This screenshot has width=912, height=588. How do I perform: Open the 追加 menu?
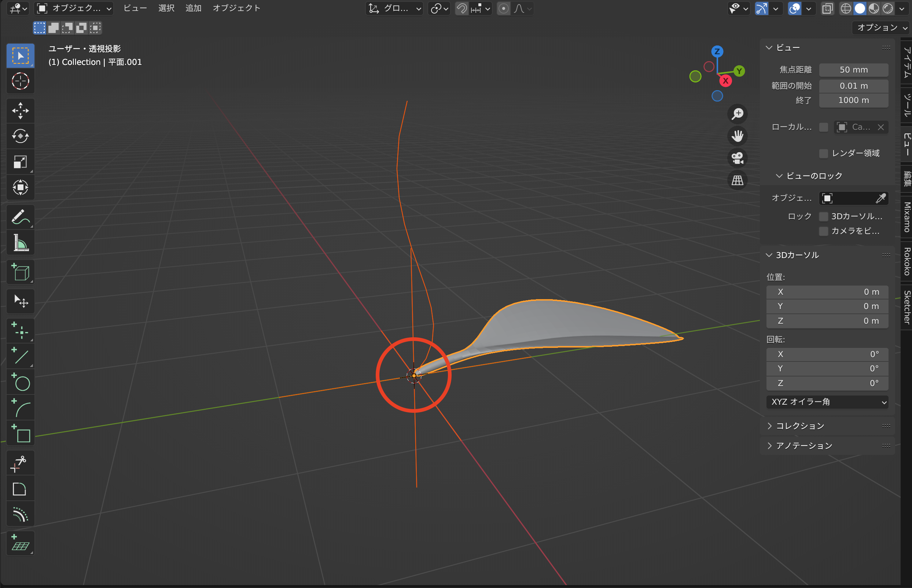(193, 8)
